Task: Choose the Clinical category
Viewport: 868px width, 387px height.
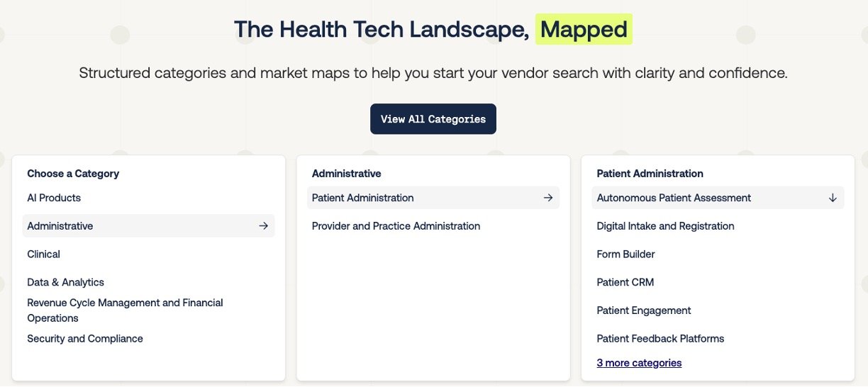Action: 43,254
